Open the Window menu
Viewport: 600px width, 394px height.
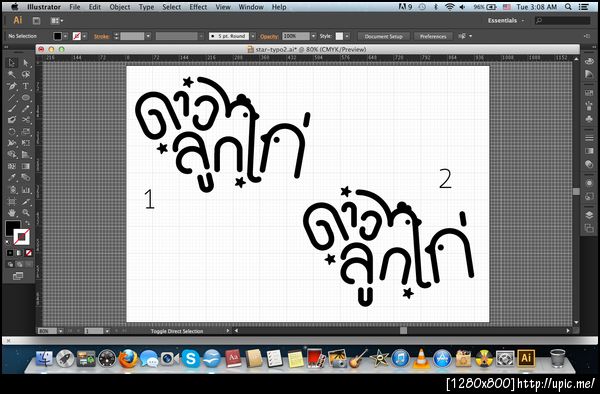pyautogui.click(x=251, y=7)
